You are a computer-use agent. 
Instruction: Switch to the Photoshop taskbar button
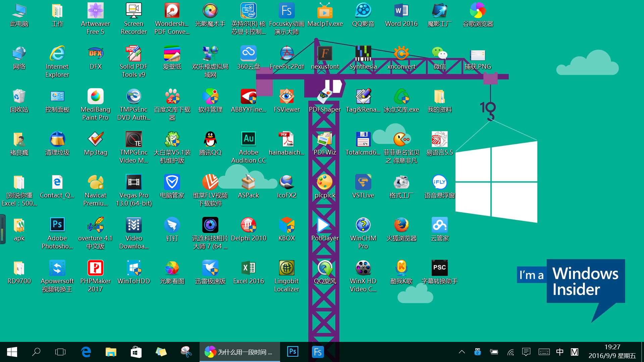click(292, 352)
